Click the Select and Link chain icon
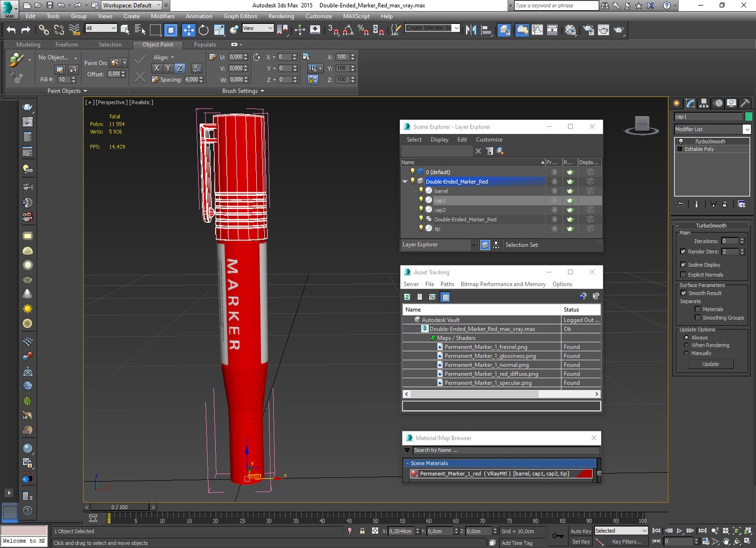The image size is (756, 548). 44,30
